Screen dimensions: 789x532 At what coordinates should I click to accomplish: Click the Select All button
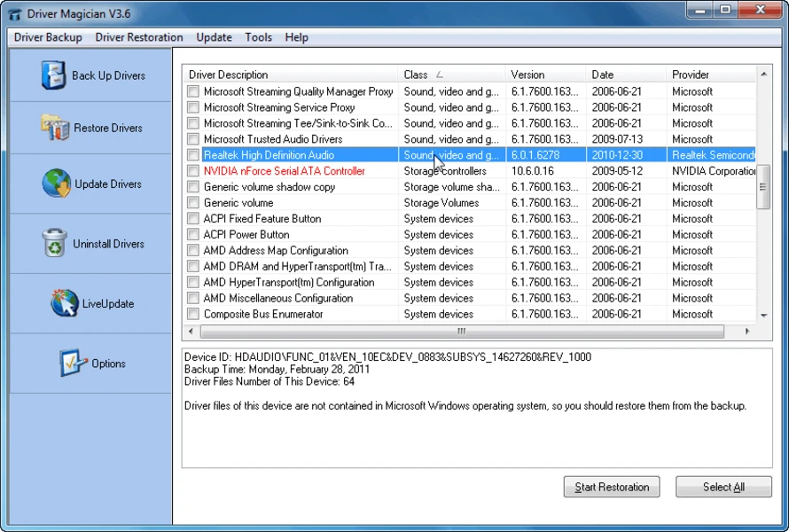(723, 487)
